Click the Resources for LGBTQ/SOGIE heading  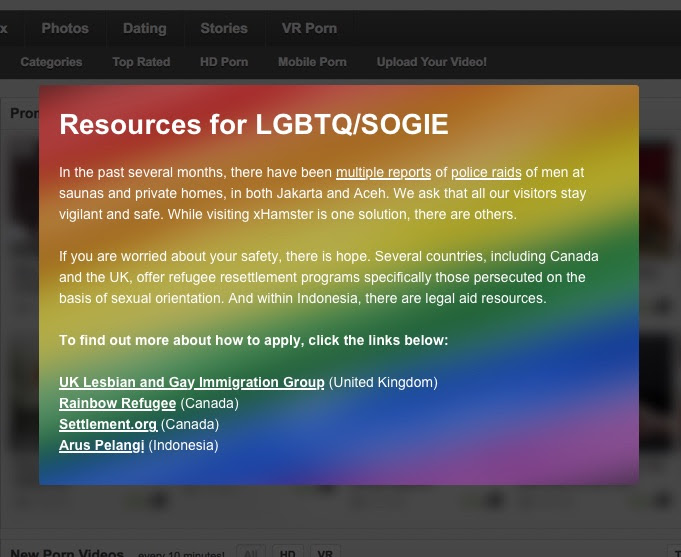coord(254,125)
